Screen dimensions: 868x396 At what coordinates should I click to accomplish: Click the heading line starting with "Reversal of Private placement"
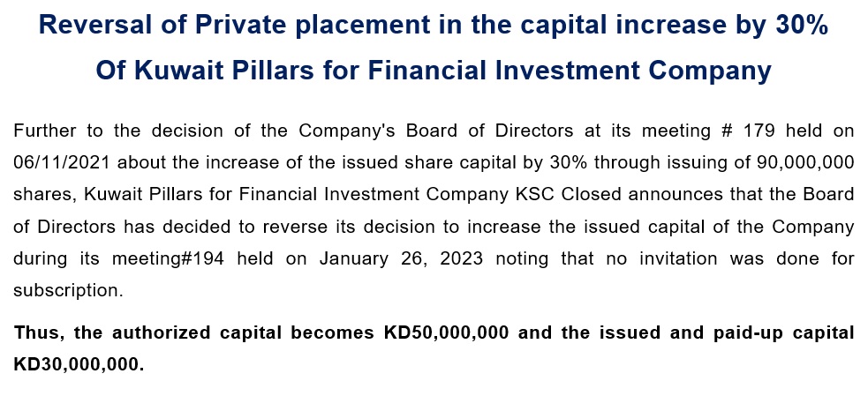[434, 26]
